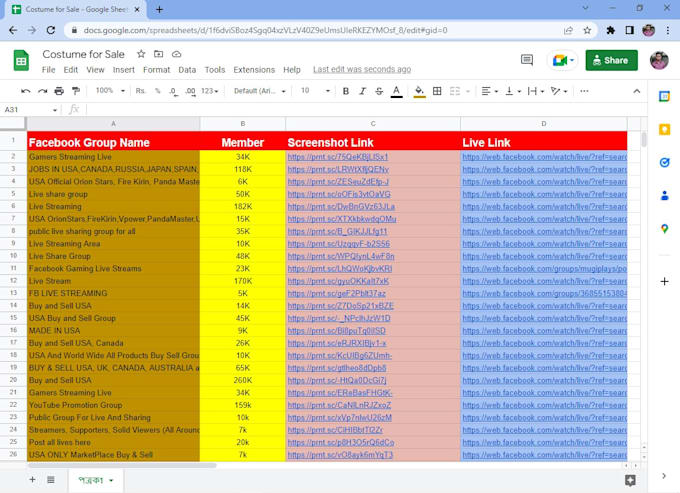Open the Help menu
Viewport: 680px width, 493px height.
[x=292, y=69]
